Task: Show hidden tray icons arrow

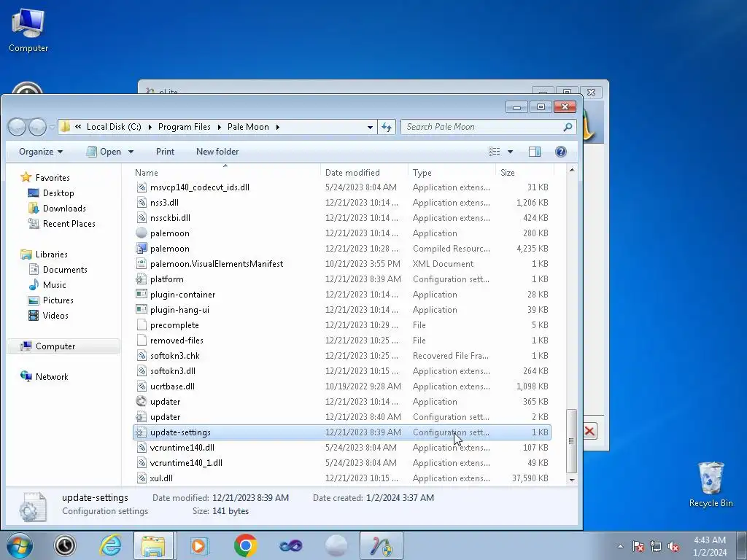Action: pos(620,546)
